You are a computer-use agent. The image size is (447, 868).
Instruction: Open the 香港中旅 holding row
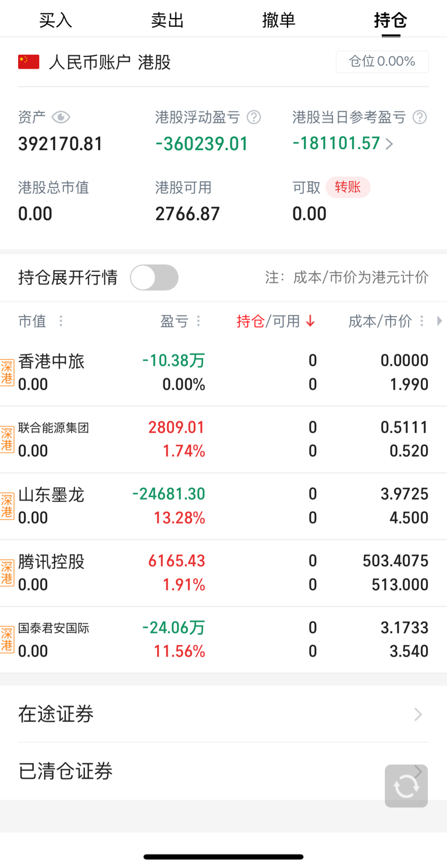pyautogui.click(x=223, y=373)
